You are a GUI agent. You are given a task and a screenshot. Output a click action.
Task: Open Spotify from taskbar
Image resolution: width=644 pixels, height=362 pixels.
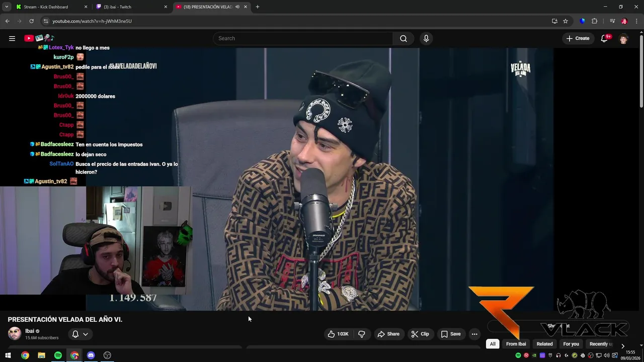(58, 355)
